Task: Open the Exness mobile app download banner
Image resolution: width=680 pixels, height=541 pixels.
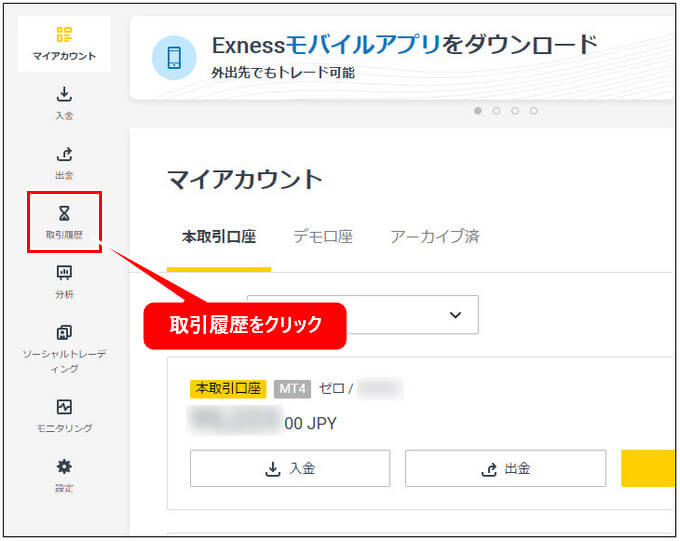Action: (x=402, y=58)
